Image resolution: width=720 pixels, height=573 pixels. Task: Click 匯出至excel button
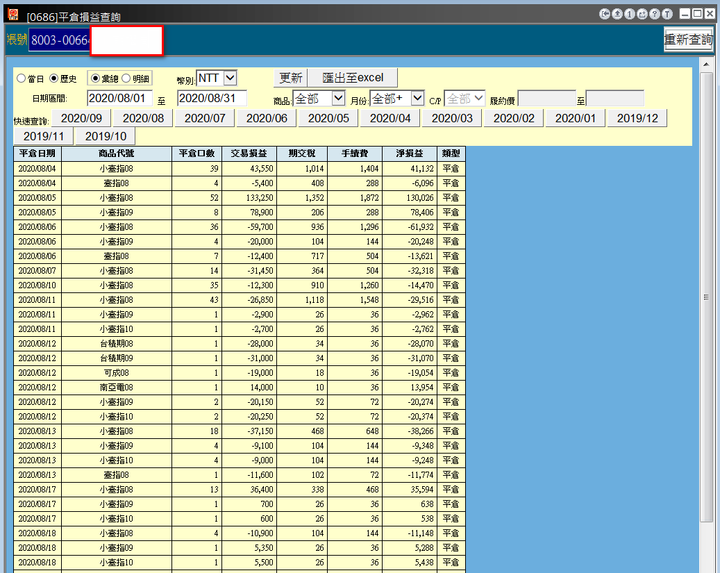click(x=353, y=78)
